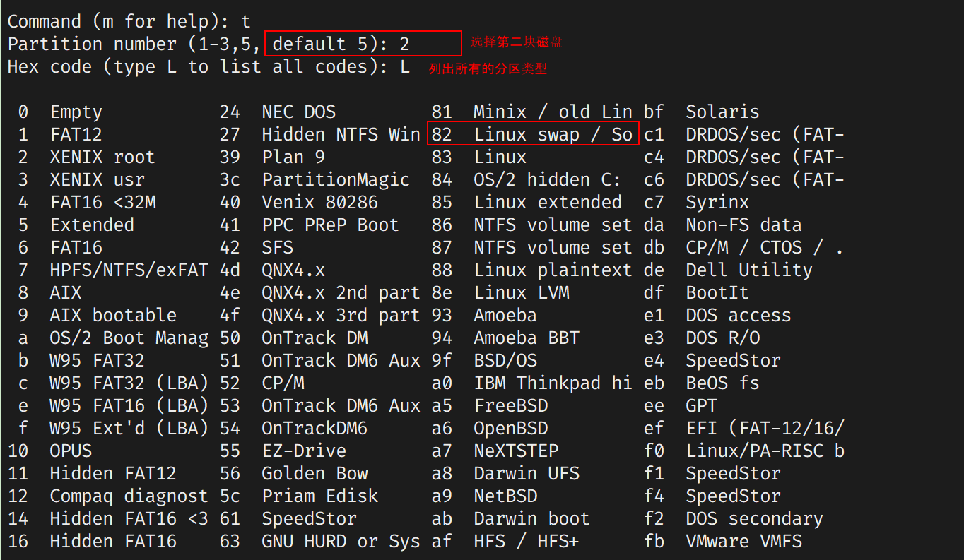Click the '41 PPC PReP Boot' entry
The width and height of the screenshot is (964, 560).
pyautogui.click(x=310, y=225)
